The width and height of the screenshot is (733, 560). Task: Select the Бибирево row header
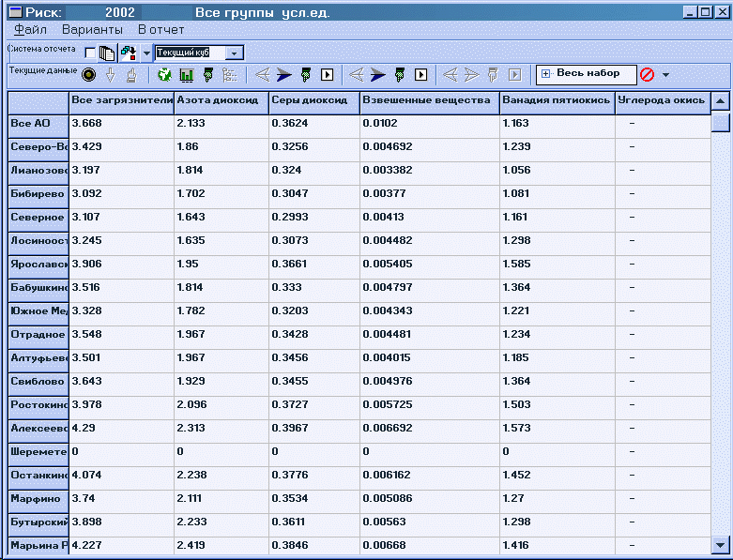tap(38, 197)
